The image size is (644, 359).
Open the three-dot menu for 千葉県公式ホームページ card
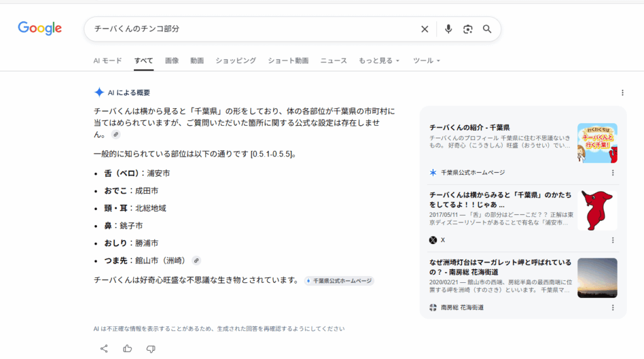point(613,173)
